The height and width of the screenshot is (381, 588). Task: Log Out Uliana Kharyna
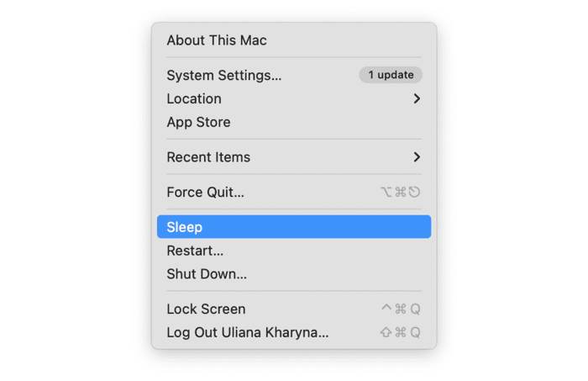(x=248, y=332)
